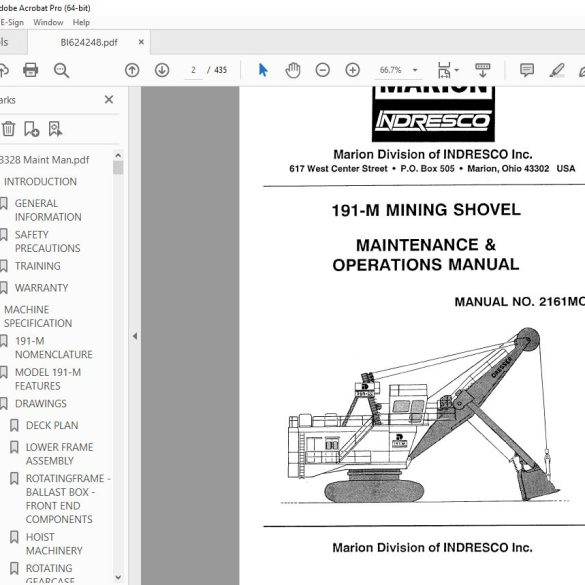Collapse the bookmarks pane via divider arrow

[135, 336]
